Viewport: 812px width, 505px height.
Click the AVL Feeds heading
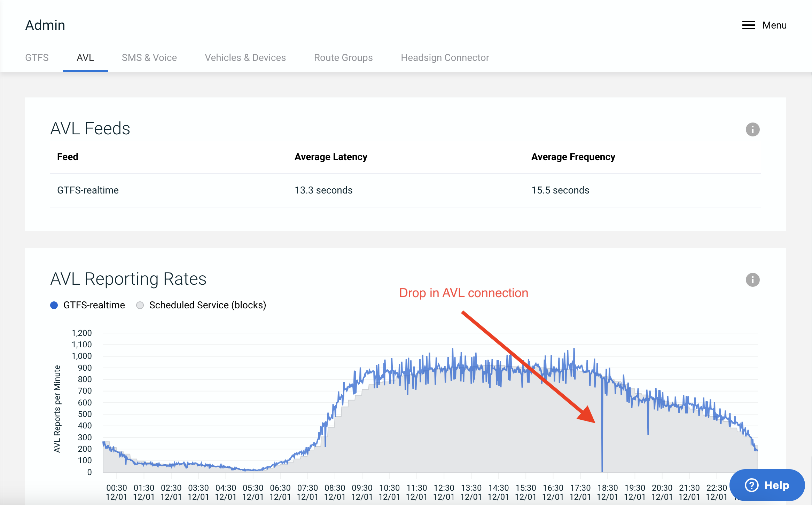(90, 128)
